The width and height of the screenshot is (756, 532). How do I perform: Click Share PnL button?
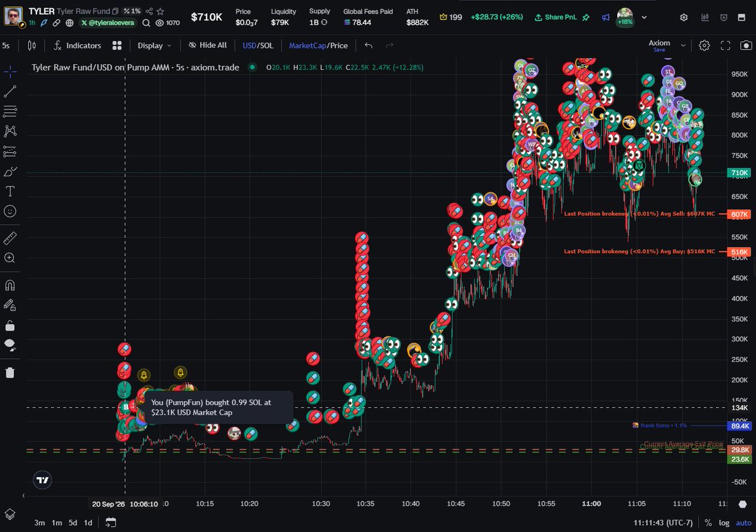[x=557, y=17]
